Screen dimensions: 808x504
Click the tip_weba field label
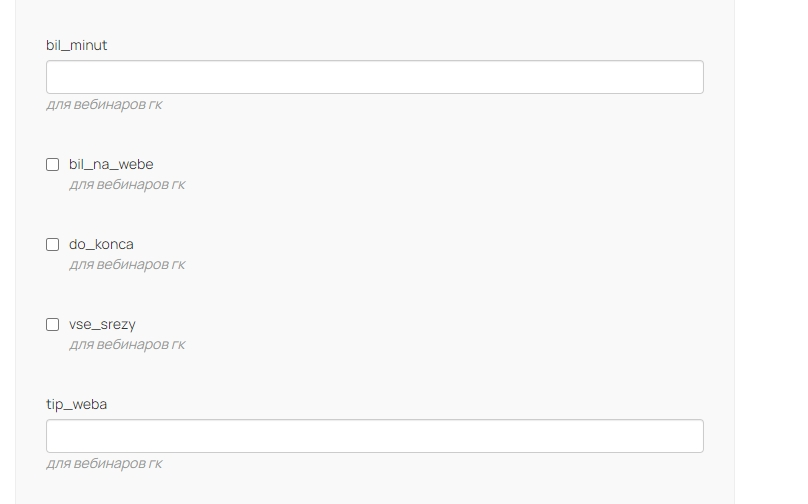click(77, 404)
